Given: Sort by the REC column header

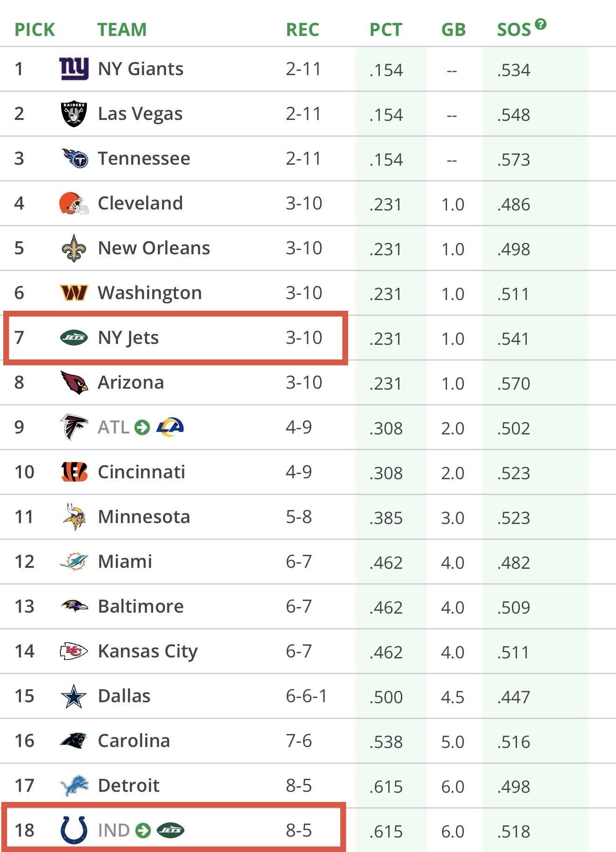Looking at the screenshot, I should click(302, 30).
